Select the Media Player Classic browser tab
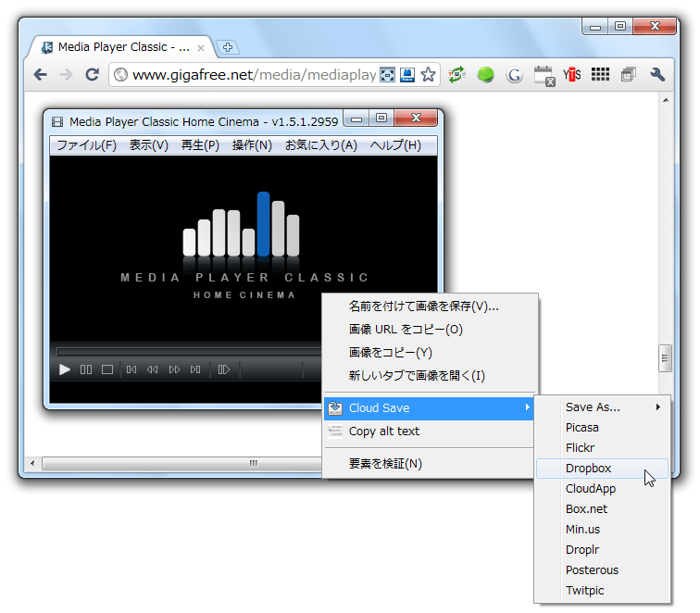The image size is (700, 613). pos(120,47)
